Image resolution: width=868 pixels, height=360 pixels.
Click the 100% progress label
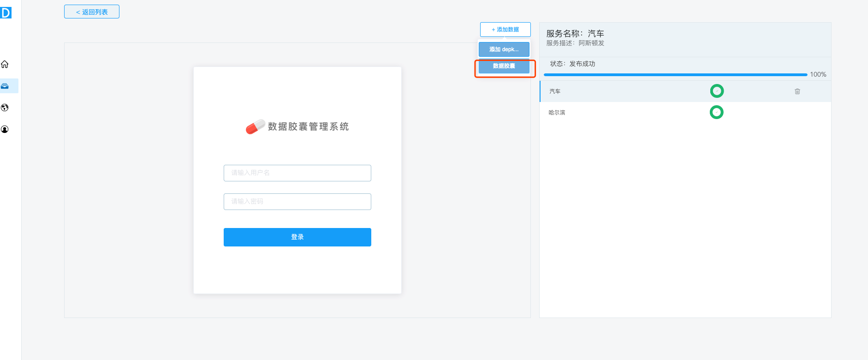(818, 74)
